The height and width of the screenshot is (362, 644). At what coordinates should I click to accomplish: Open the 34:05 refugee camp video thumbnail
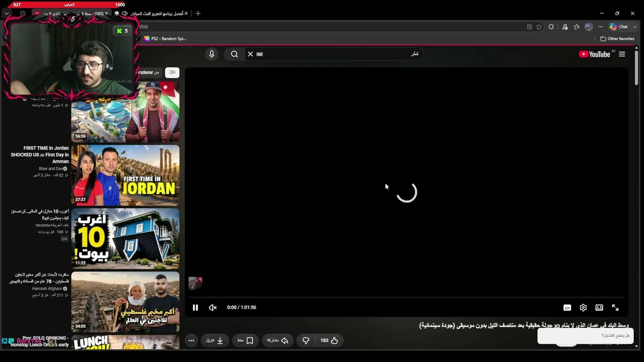tap(125, 302)
